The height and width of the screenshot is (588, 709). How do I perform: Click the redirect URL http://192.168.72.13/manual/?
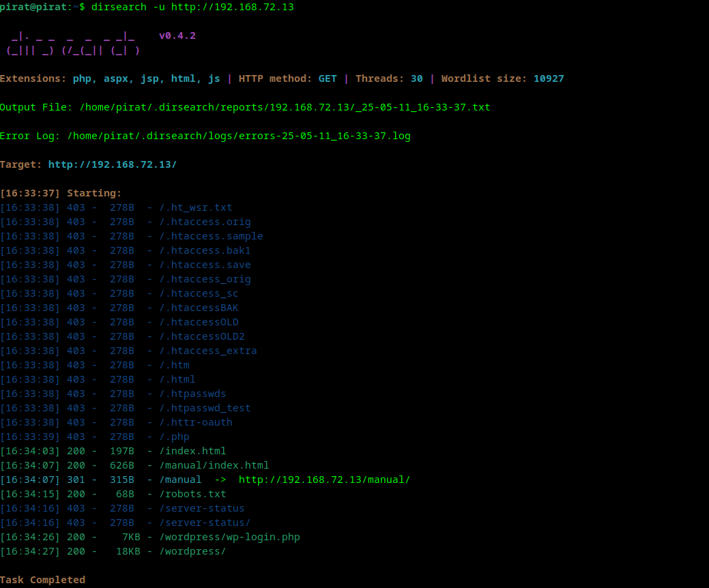click(x=325, y=480)
